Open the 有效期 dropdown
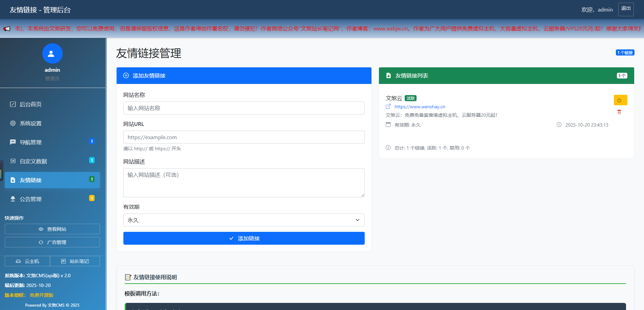Viewport: 644px width, 310px height. 244,220
